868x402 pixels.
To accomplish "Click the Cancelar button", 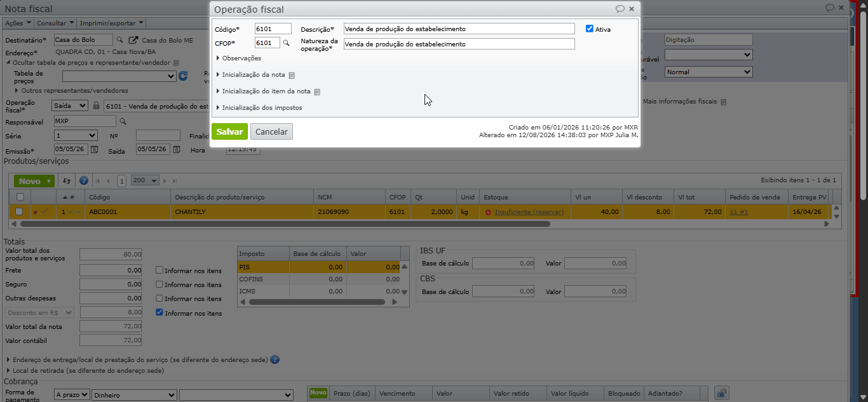I will point(271,131).
